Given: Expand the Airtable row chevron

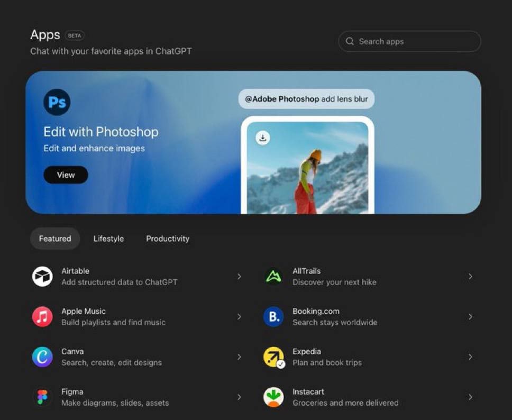Looking at the screenshot, I should [x=240, y=277].
